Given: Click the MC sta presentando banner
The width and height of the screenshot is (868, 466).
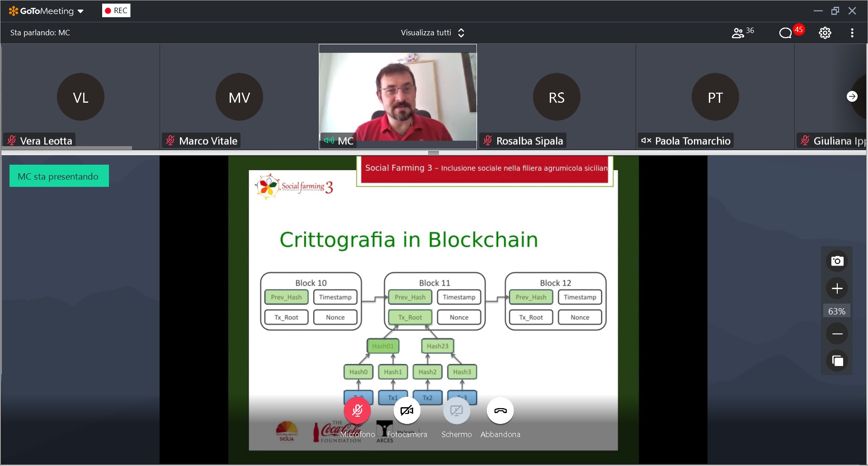Looking at the screenshot, I should point(59,176).
